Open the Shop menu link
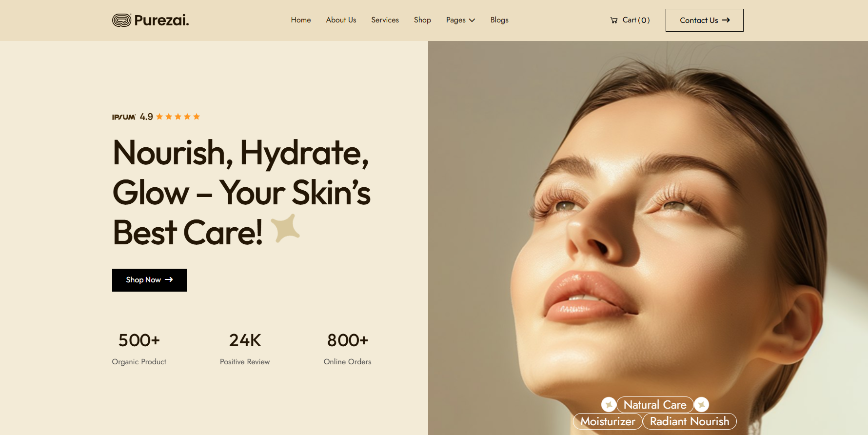The image size is (868, 435). 422,20
